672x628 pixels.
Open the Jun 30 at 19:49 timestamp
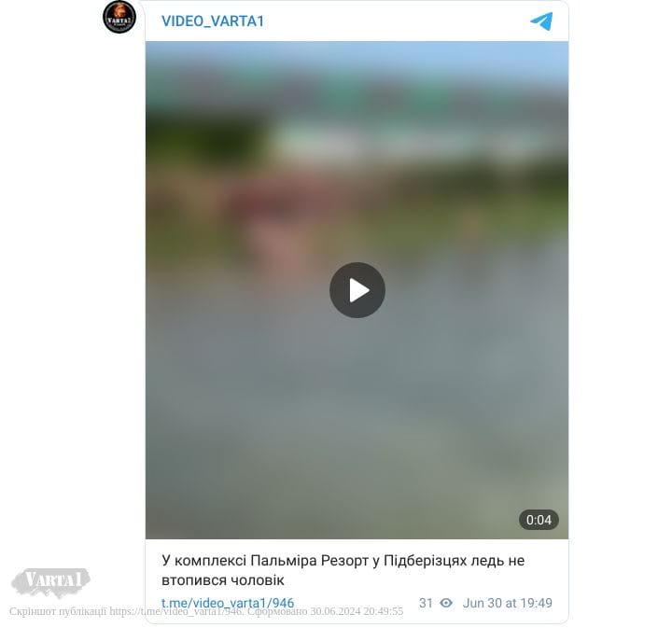508,603
